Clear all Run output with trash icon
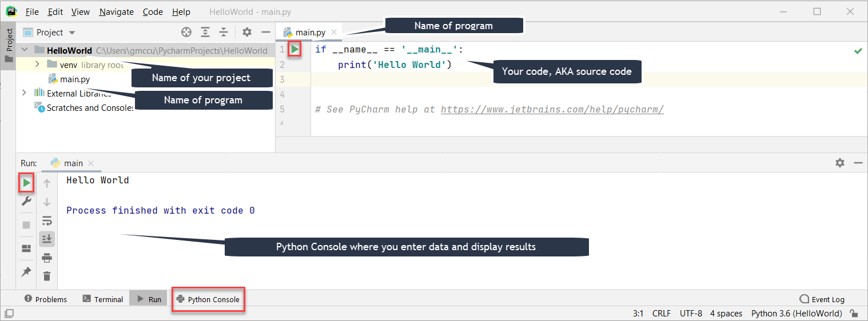868x321 pixels. point(47,276)
